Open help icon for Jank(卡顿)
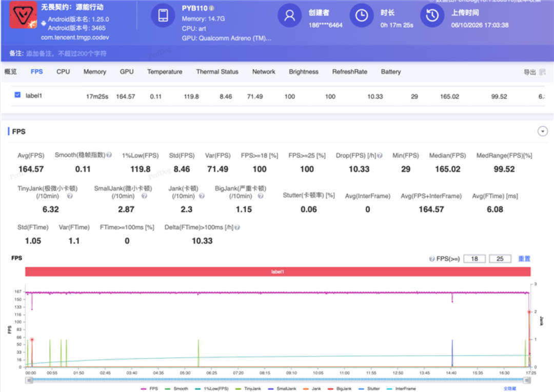554x392 pixels. coord(202,196)
